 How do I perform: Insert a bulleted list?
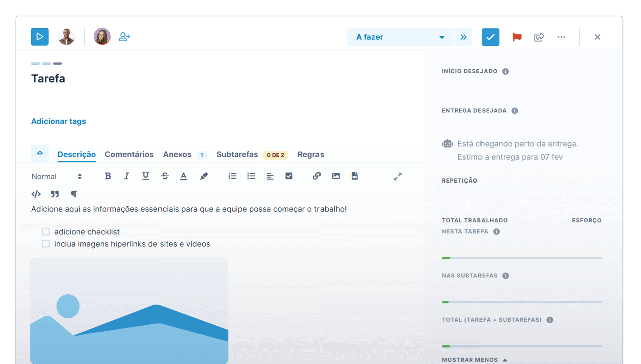point(251,176)
